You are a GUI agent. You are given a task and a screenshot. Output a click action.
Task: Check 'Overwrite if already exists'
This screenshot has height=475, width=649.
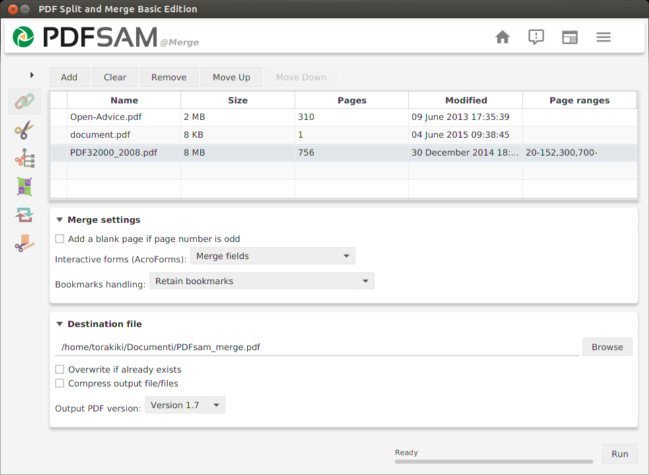pos(60,369)
